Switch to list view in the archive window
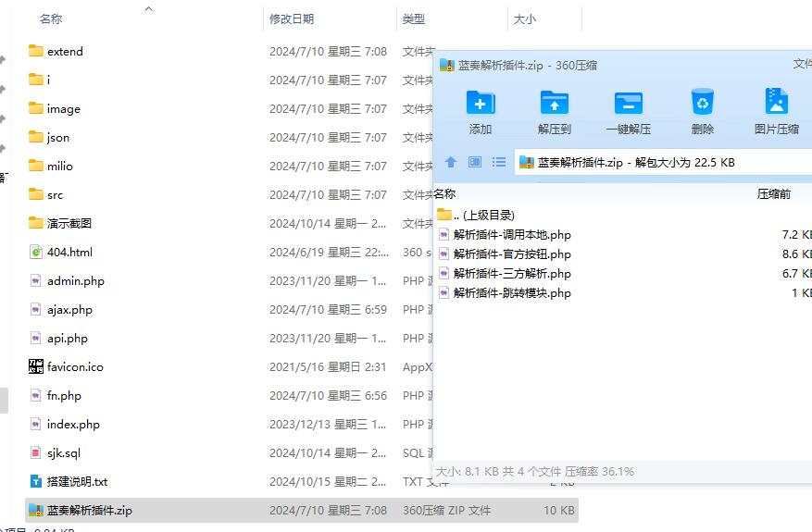Viewport: 812px width, 532px height. pos(499,162)
